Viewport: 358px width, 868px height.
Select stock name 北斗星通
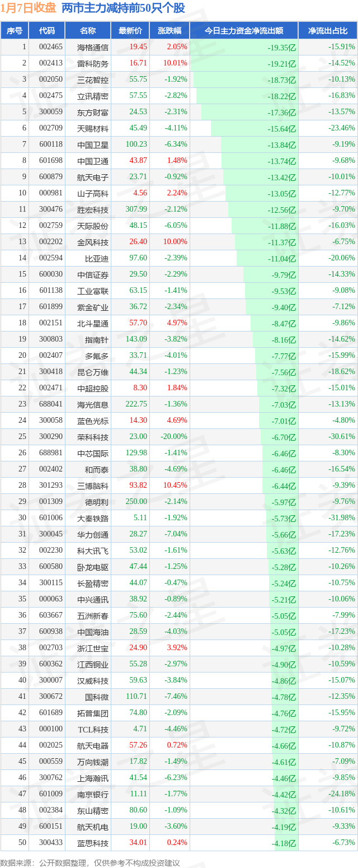(93, 323)
